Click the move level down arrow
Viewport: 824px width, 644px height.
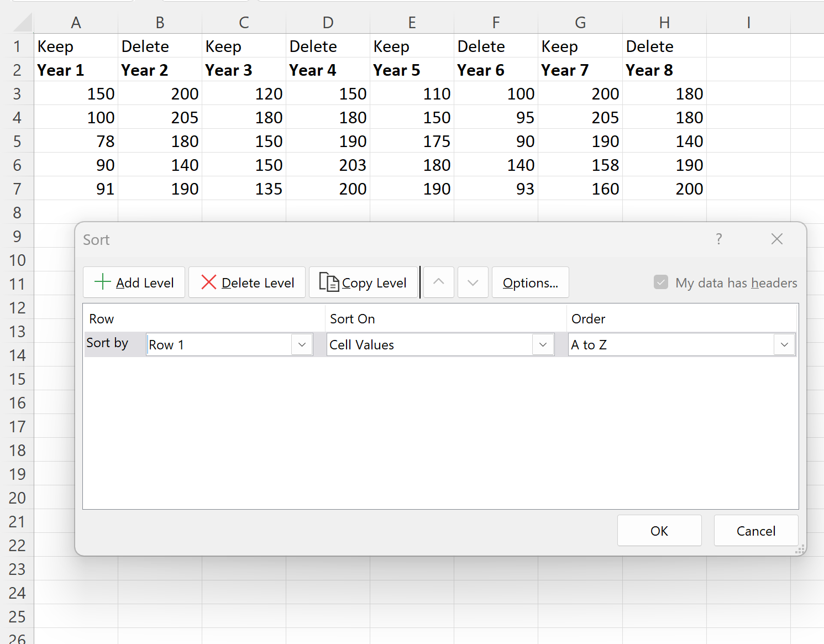coord(473,282)
